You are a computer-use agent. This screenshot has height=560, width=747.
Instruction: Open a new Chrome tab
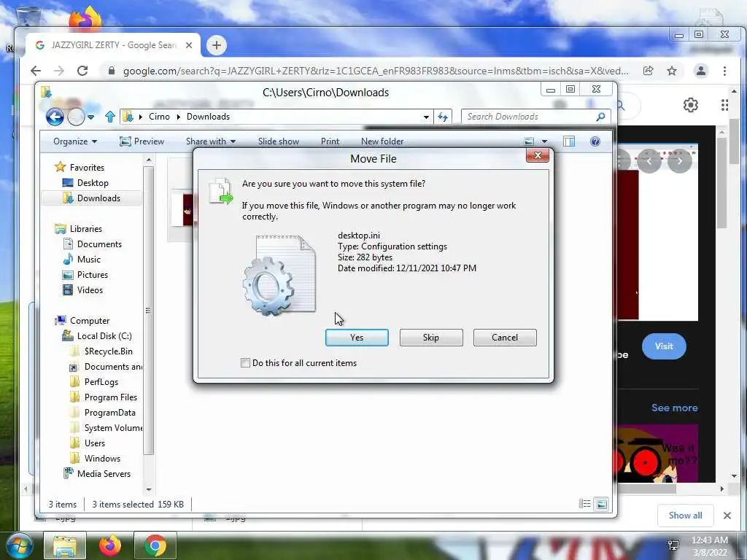[x=216, y=45]
